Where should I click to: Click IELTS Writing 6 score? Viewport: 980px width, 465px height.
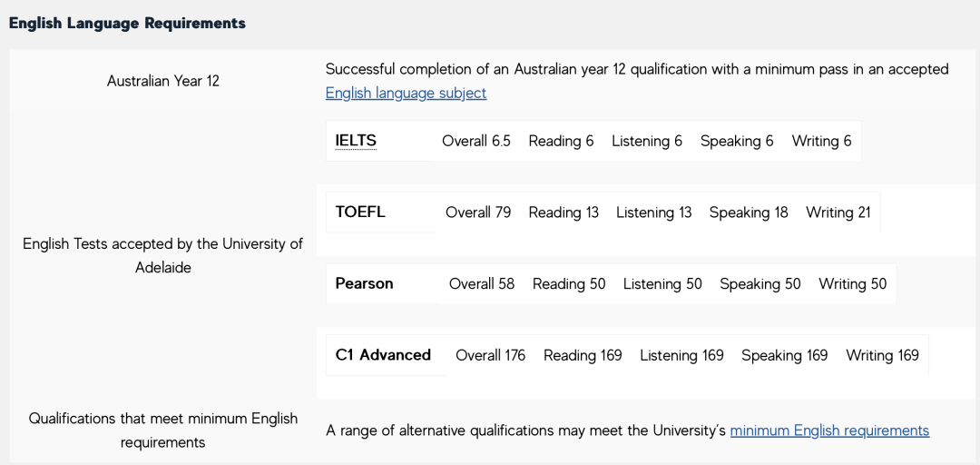822,141
